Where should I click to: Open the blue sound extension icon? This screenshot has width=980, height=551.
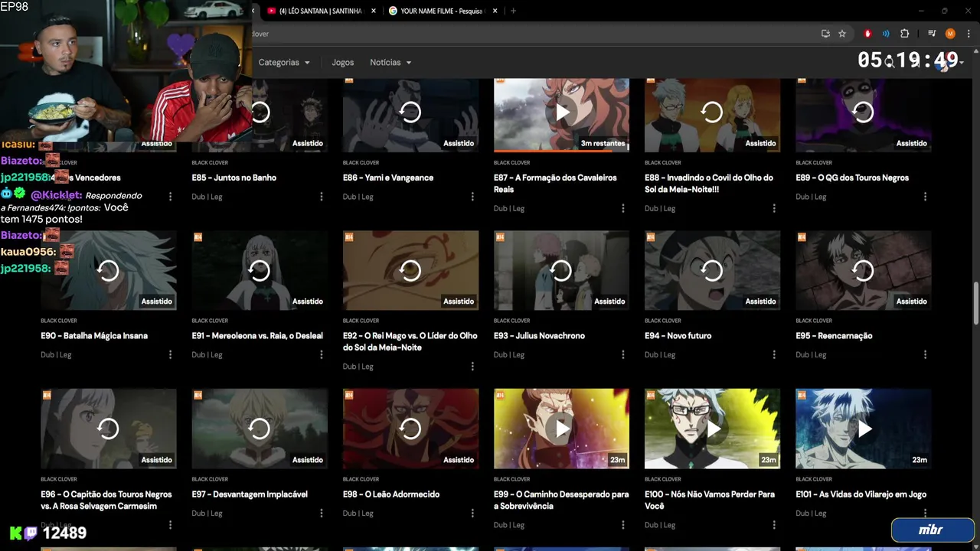click(886, 34)
